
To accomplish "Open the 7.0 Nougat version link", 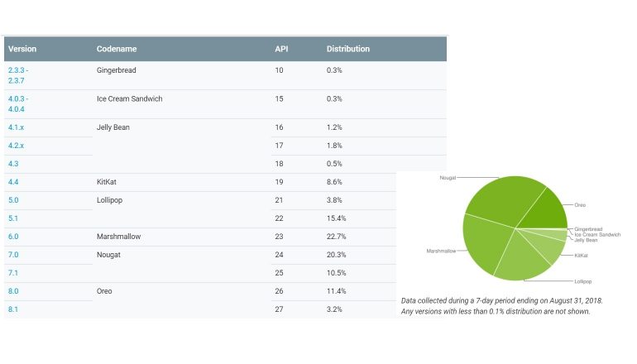I will (13, 255).
